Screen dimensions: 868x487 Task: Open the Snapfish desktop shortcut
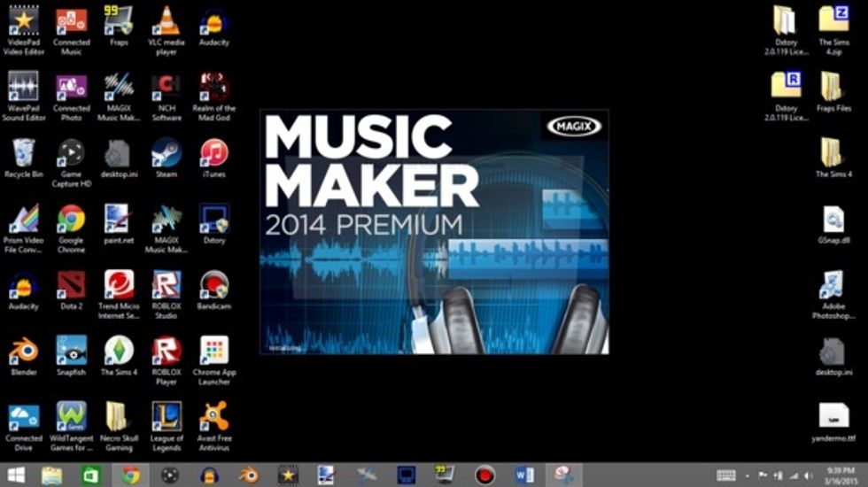coord(72,356)
